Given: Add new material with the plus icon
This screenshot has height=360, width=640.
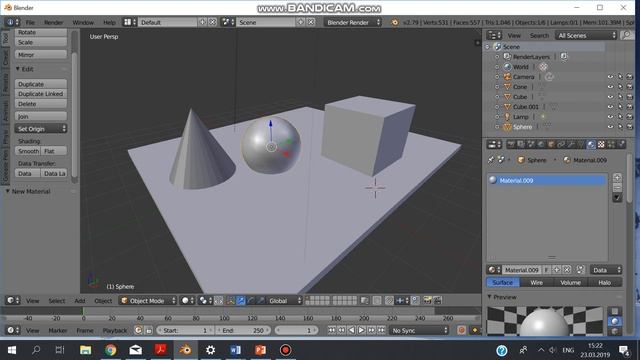Looking at the screenshot, I should [557, 270].
